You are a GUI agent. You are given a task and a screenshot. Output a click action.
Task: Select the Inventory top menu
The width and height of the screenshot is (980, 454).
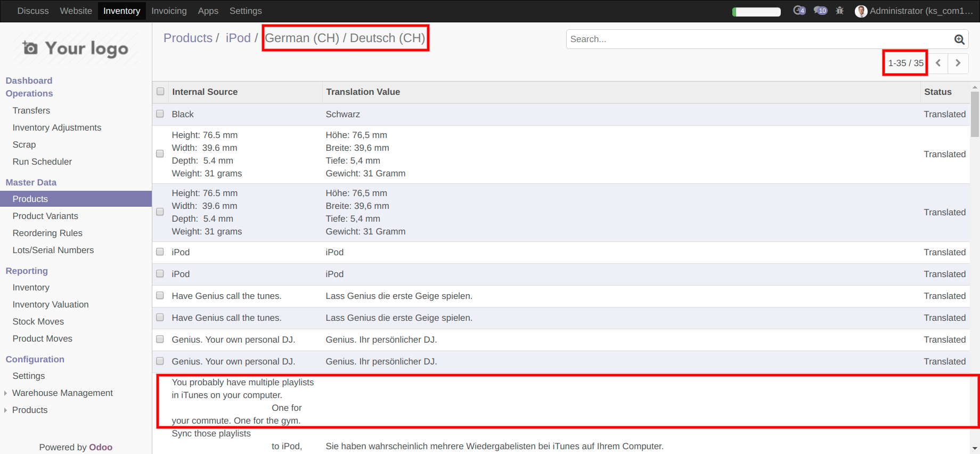coord(121,11)
